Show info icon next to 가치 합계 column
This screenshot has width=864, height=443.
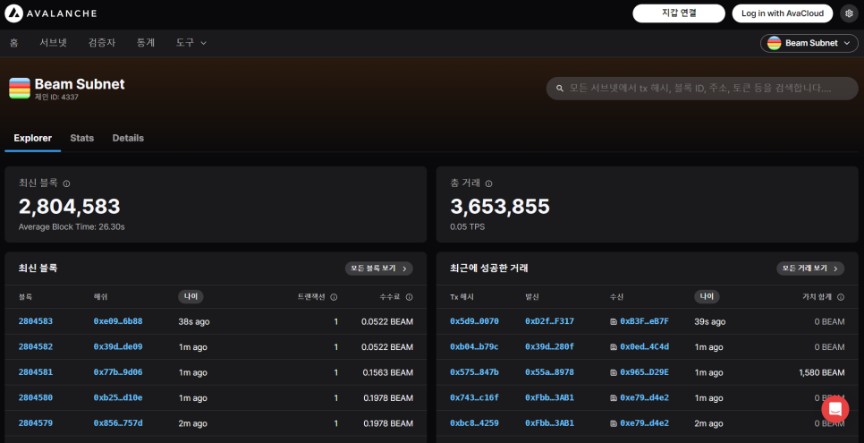(x=840, y=297)
